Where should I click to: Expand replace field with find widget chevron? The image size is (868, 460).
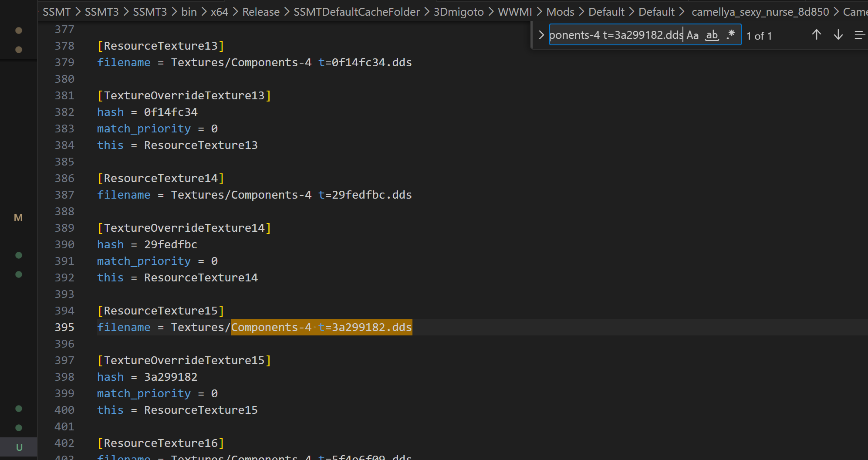(x=541, y=35)
